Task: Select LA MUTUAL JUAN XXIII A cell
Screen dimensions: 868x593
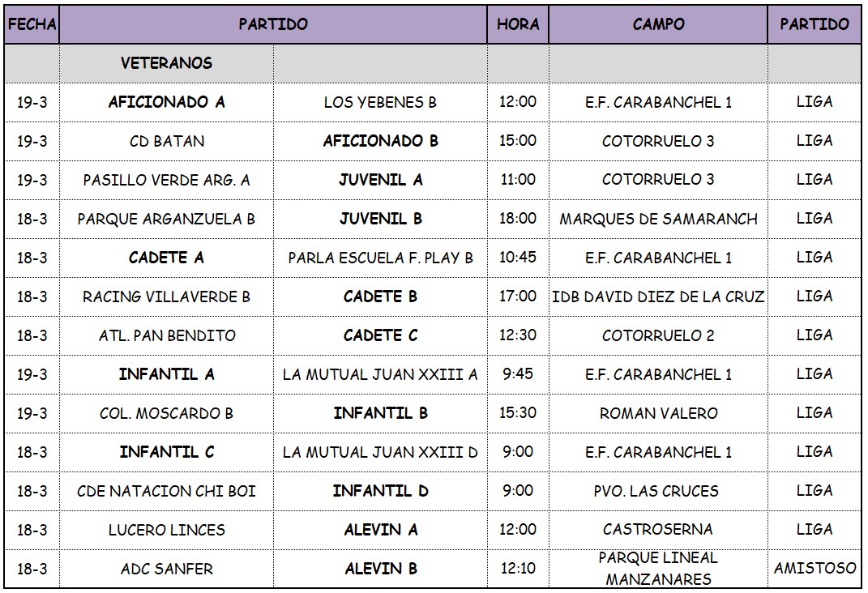Action: (380, 374)
